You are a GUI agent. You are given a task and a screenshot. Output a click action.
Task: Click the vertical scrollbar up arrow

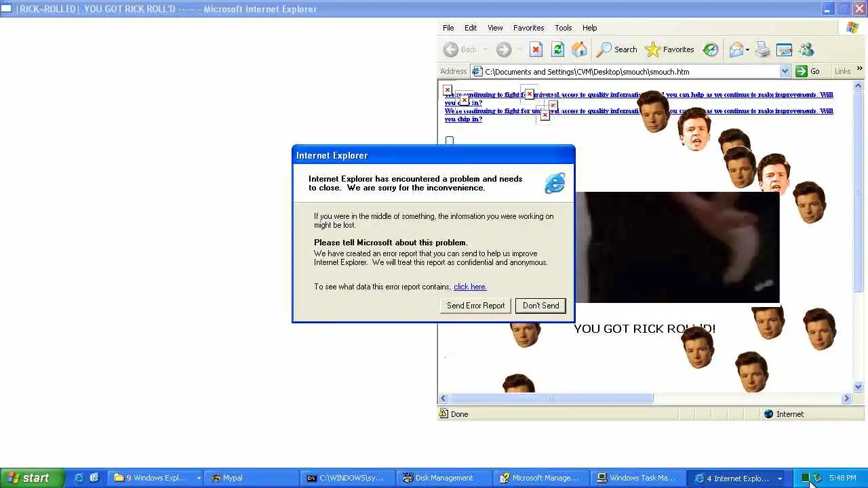pyautogui.click(x=858, y=86)
